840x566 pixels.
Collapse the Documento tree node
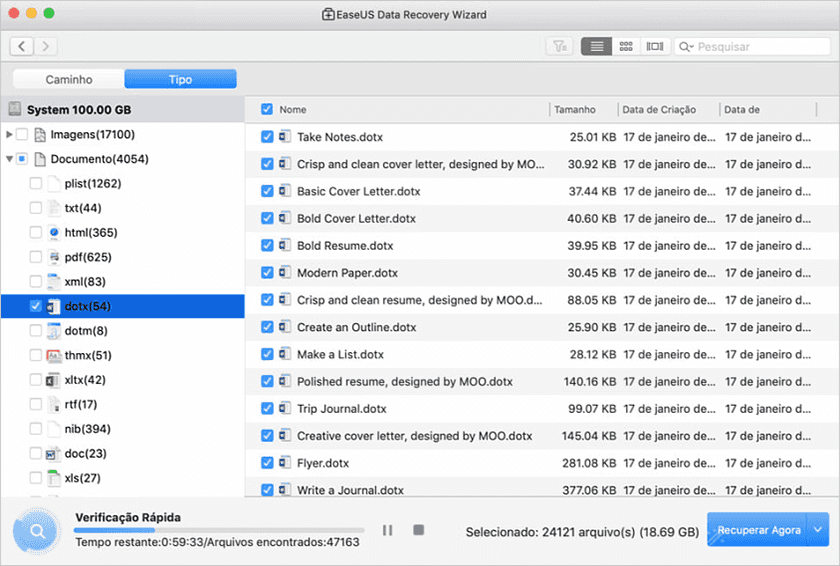(9, 159)
